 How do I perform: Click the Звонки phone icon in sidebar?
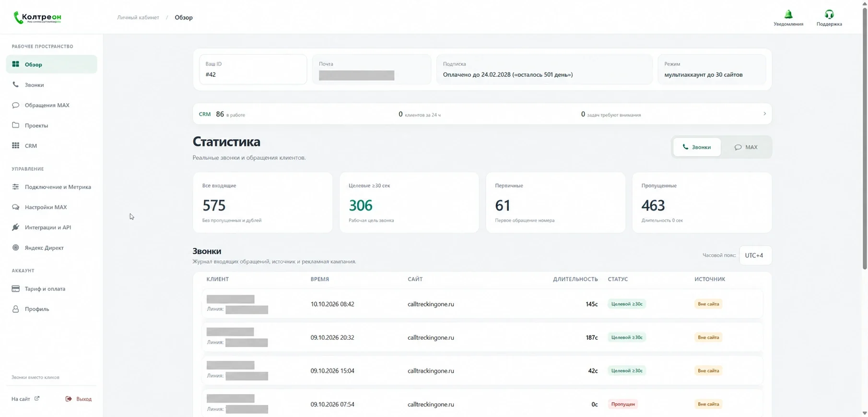(x=16, y=84)
